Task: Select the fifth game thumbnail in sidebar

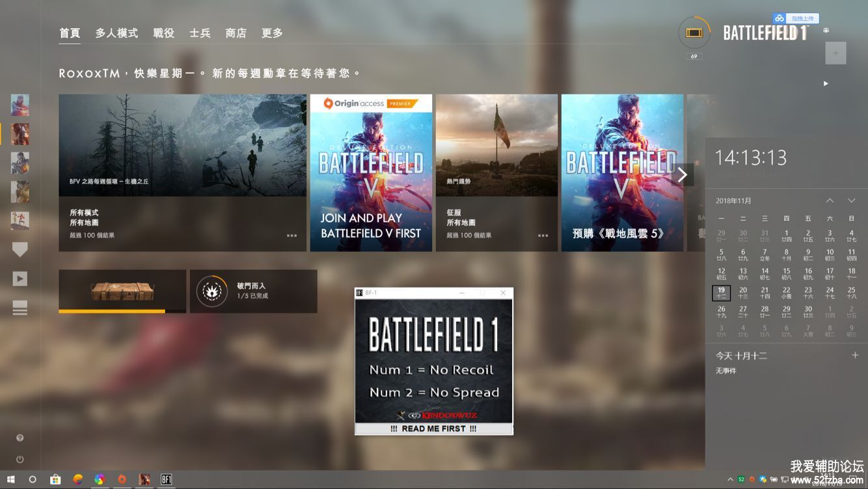Action: point(20,221)
